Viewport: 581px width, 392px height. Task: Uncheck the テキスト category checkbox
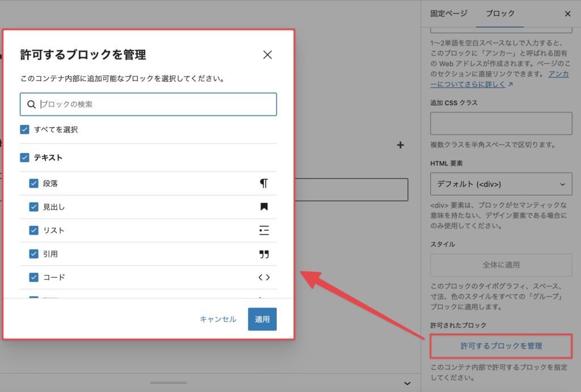point(24,158)
